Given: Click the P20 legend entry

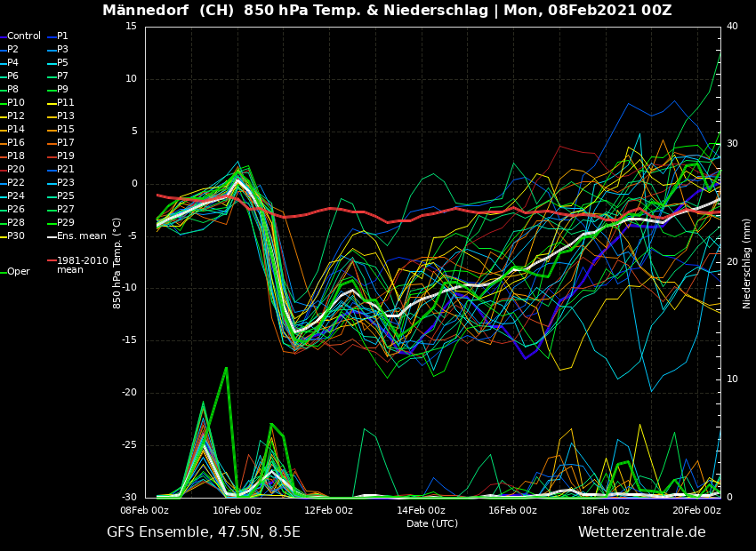Looking at the screenshot, I should pyautogui.click(x=16, y=170).
